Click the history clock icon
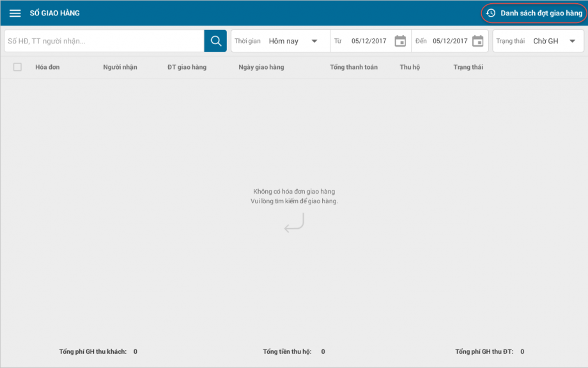The height and width of the screenshot is (368, 588). 491,13
